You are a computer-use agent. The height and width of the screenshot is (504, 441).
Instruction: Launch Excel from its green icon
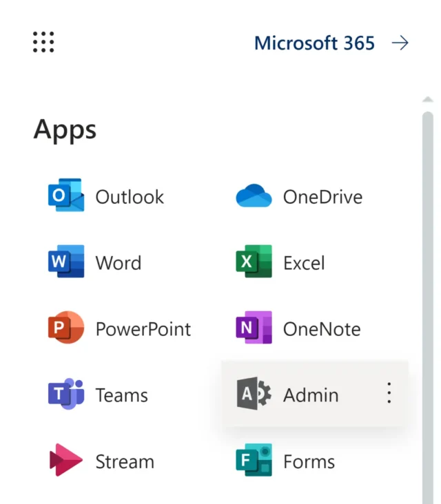(254, 262)
